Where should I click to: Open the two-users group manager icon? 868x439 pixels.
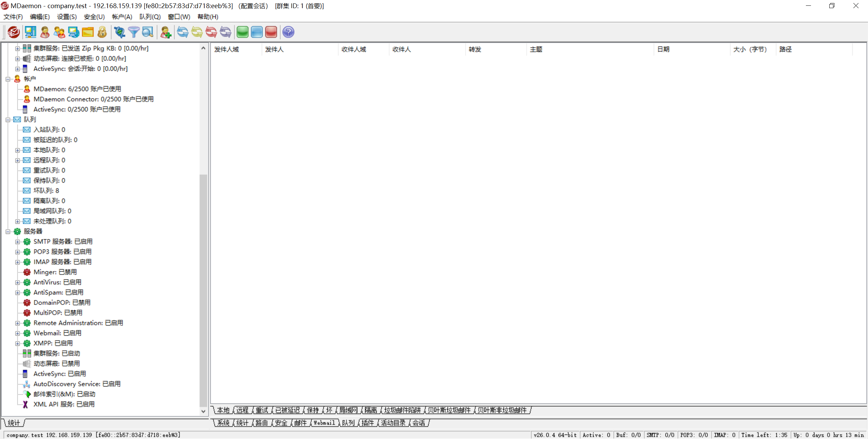coord(59,32)
